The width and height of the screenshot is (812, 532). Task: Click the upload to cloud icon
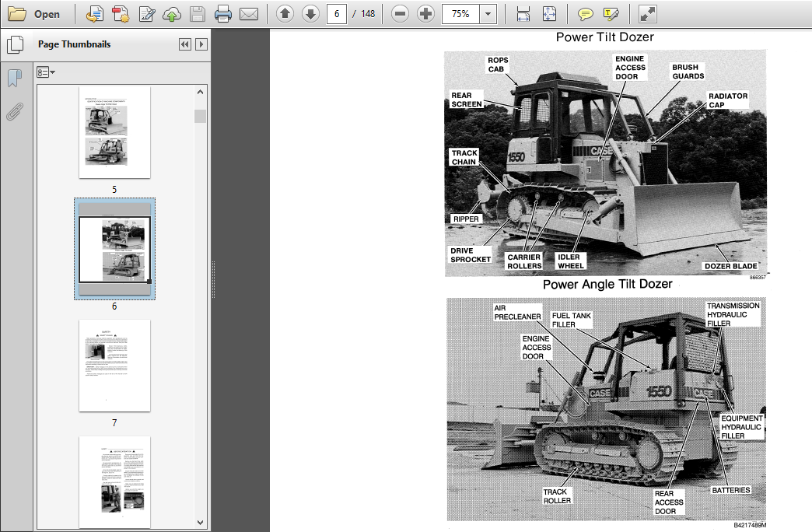click(172, 14)
